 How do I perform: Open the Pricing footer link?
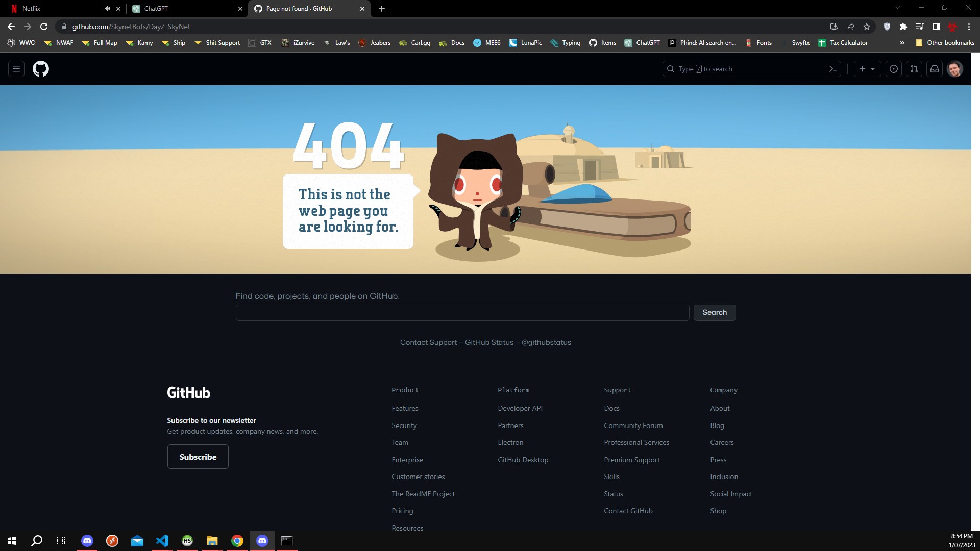pos(402,511)
